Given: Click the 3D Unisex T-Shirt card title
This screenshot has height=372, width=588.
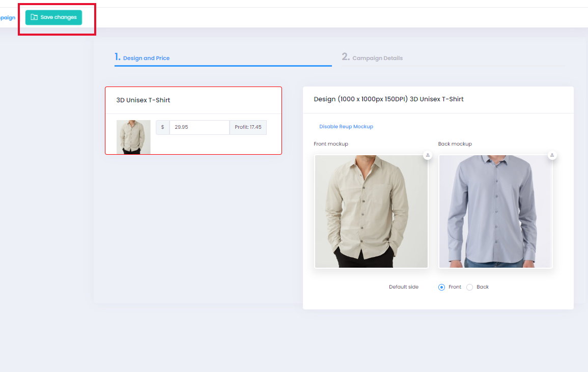Looking at the screenshot, I should [143, 100].
